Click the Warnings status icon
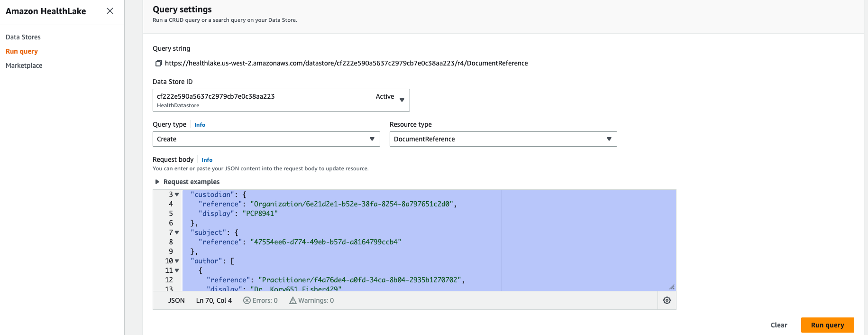This screenshot has height=335, width=868. (x=292, y=300)
